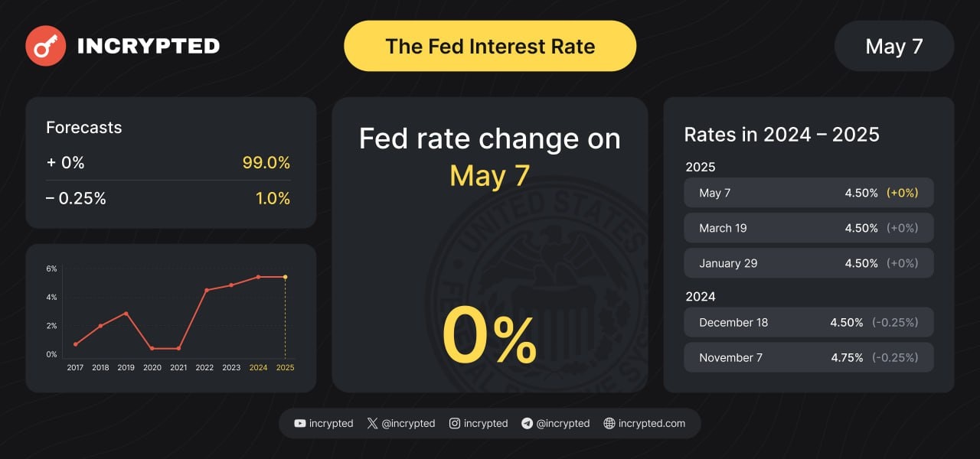
Task: Open the incrypted.com website link
Action: 652,423
